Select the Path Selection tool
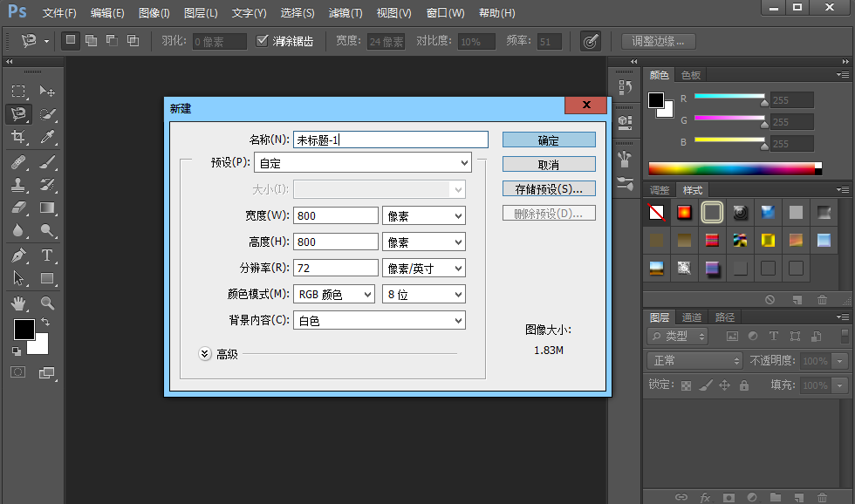Viewport: 855px width, 504px height. coord(18,278)
